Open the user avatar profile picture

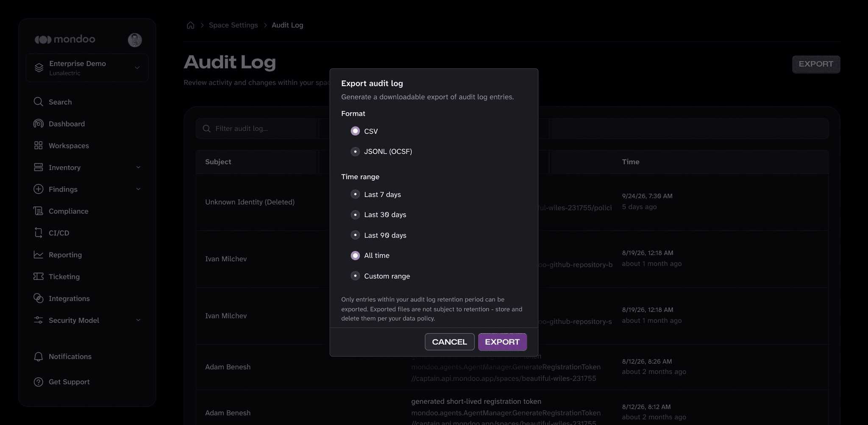pyautogui.click(x=135, y=40)
